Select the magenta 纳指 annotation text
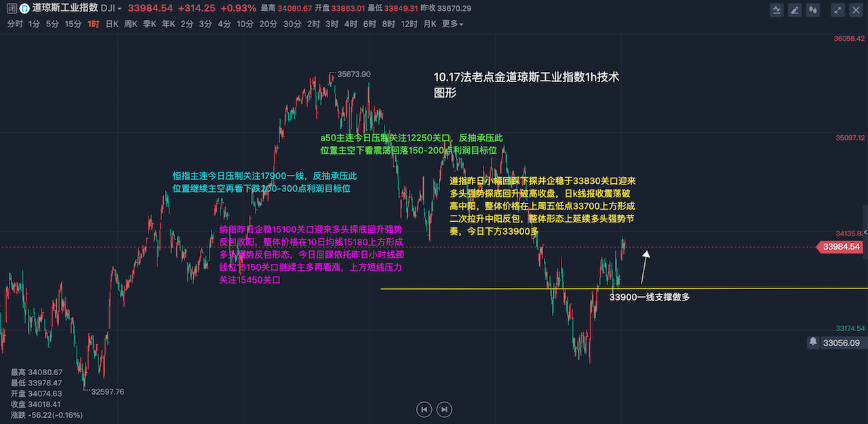868x424 pixels. coord(311,254)
